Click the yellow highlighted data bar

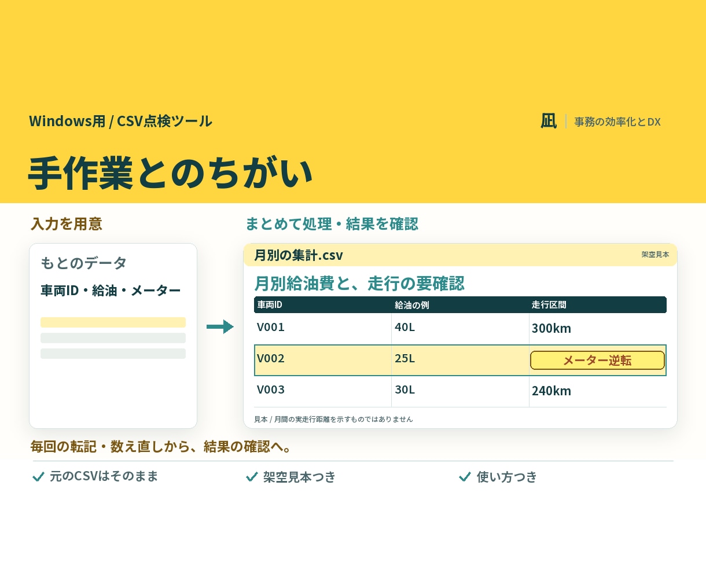[113, 322]
